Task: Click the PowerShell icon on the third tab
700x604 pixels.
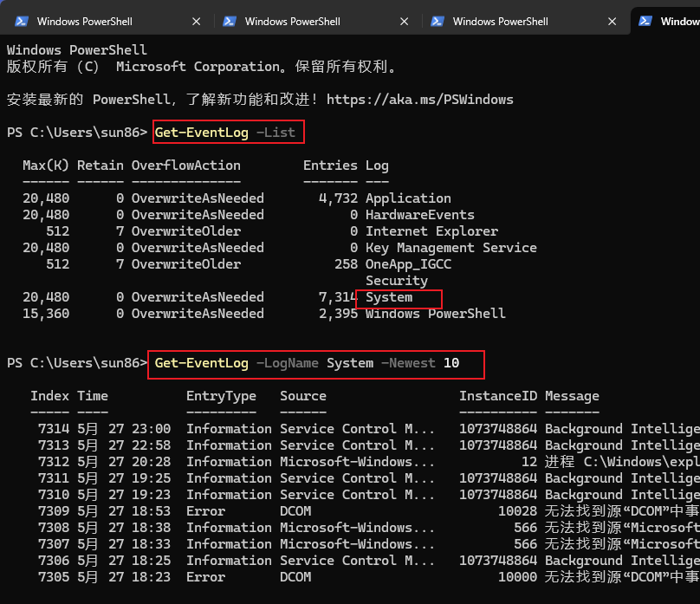Action: click(437, 21)
